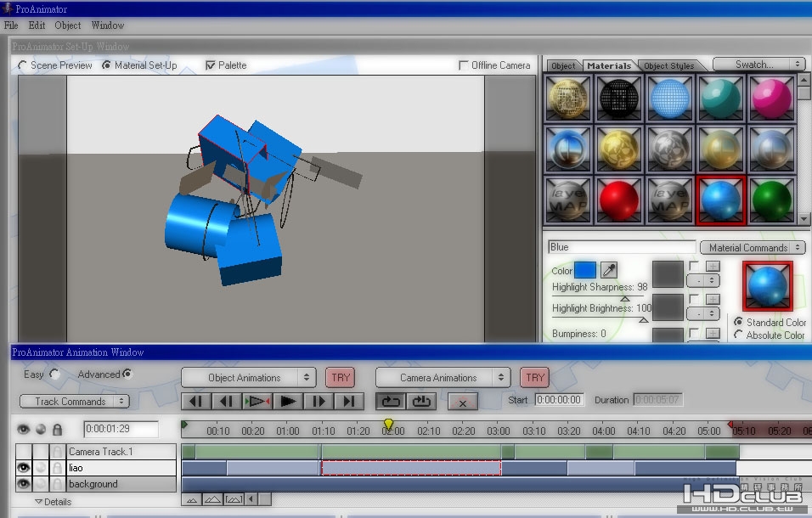Open the Swatch dropdown
This screenshot has width=812, height=518.
coord(759,65)
